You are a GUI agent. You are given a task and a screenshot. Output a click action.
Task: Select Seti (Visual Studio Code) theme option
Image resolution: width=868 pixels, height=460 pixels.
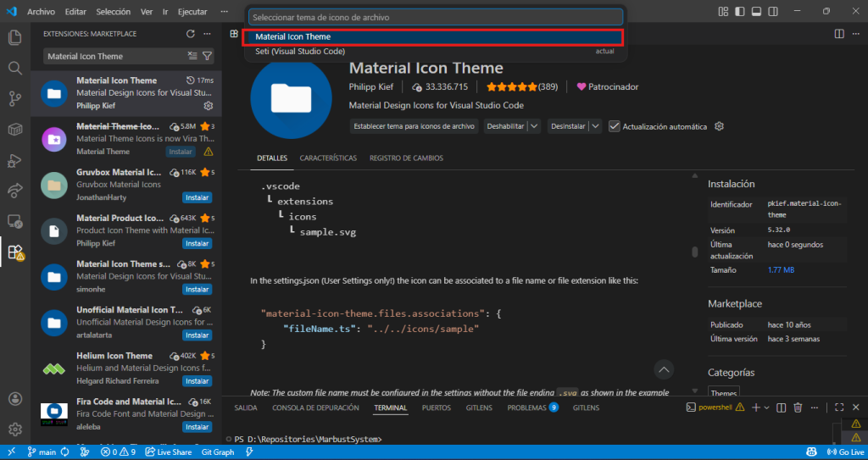coord(435,51)
